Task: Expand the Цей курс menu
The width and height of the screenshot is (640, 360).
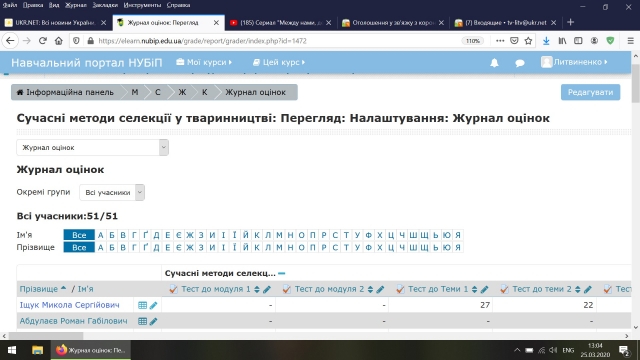Action: point(279,62)
